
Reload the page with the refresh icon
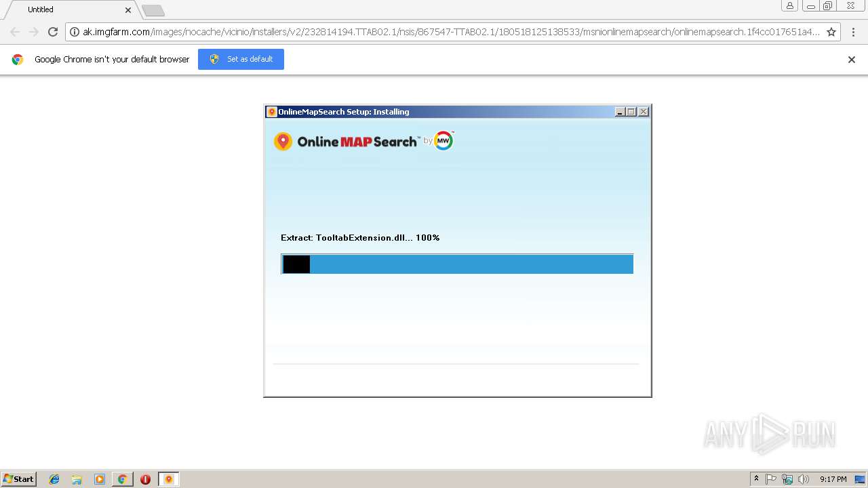point(53,32)
